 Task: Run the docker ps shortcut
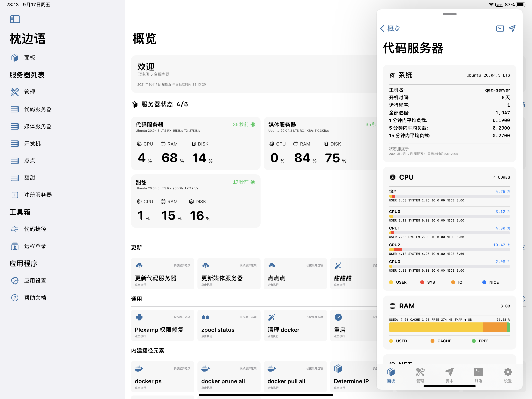[162, 377]
